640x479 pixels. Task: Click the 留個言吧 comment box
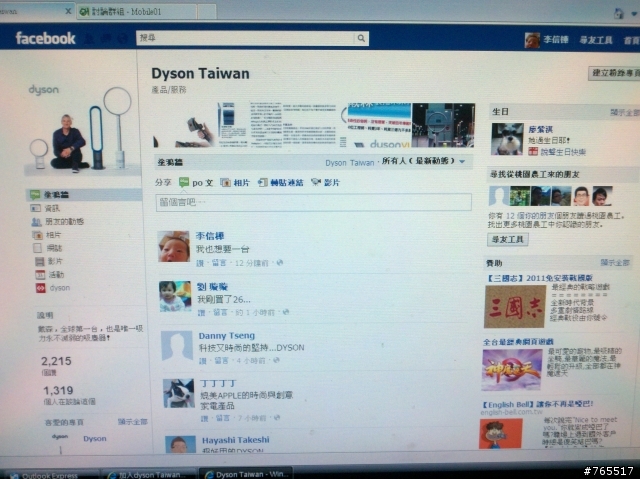click(x=313, y=202)
